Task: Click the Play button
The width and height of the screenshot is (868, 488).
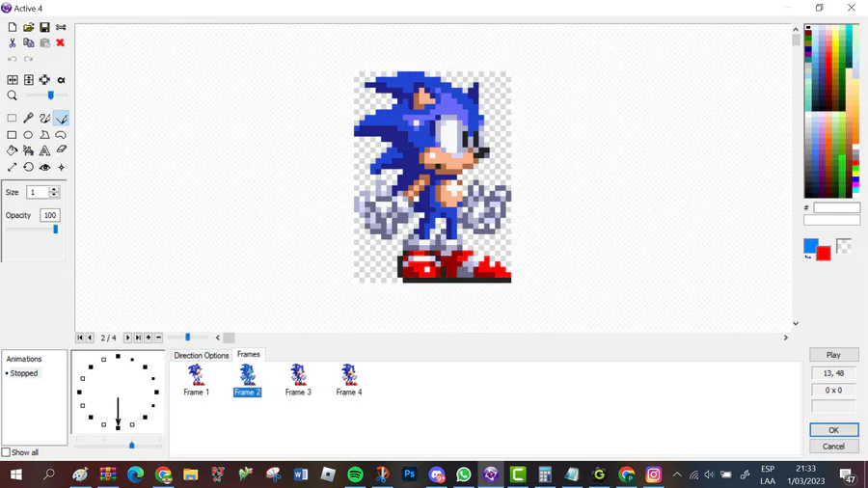Action: pyautogui.click(x=833, y=355)
